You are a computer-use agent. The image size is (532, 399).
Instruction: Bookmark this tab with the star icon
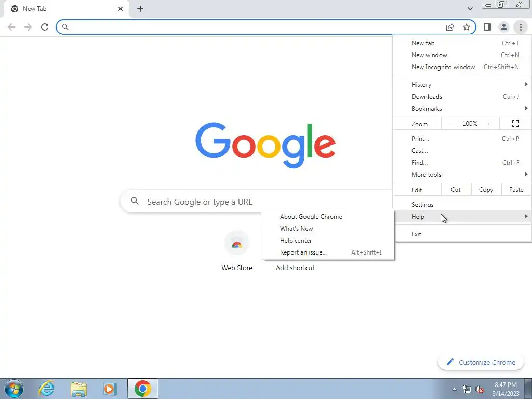click(x=467, y=27)
